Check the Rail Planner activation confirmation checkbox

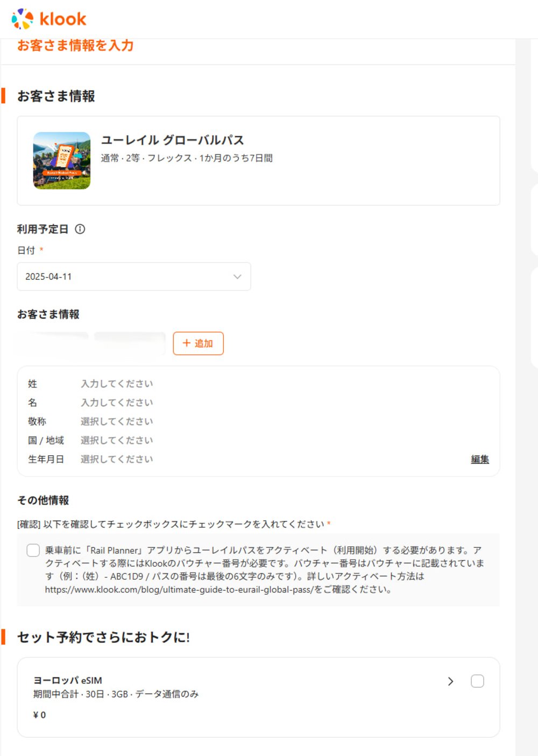pyautogui.click(x=33, y=551)
